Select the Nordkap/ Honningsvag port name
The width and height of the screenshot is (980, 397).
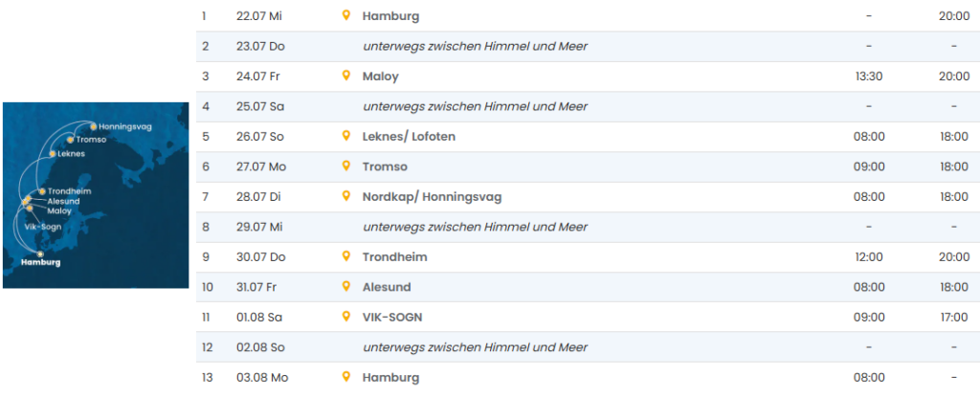[x=432, y=197]
